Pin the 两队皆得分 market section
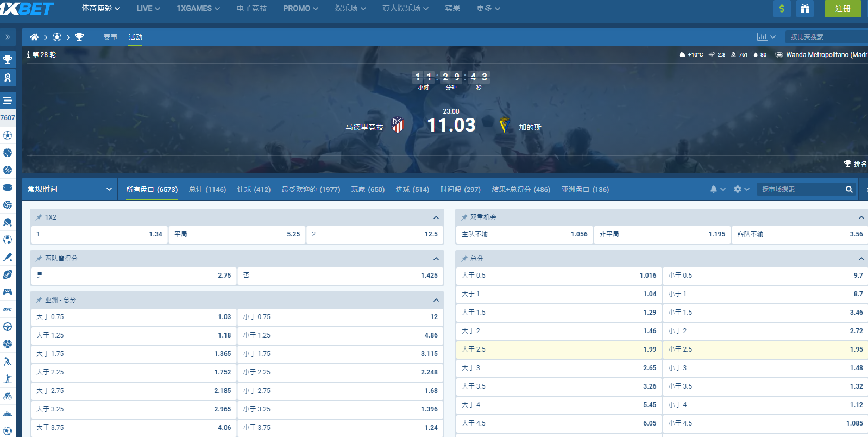Image resolution: width=868 pixels, height=437 pixels. pyautogui.click(x=39, y=259)
